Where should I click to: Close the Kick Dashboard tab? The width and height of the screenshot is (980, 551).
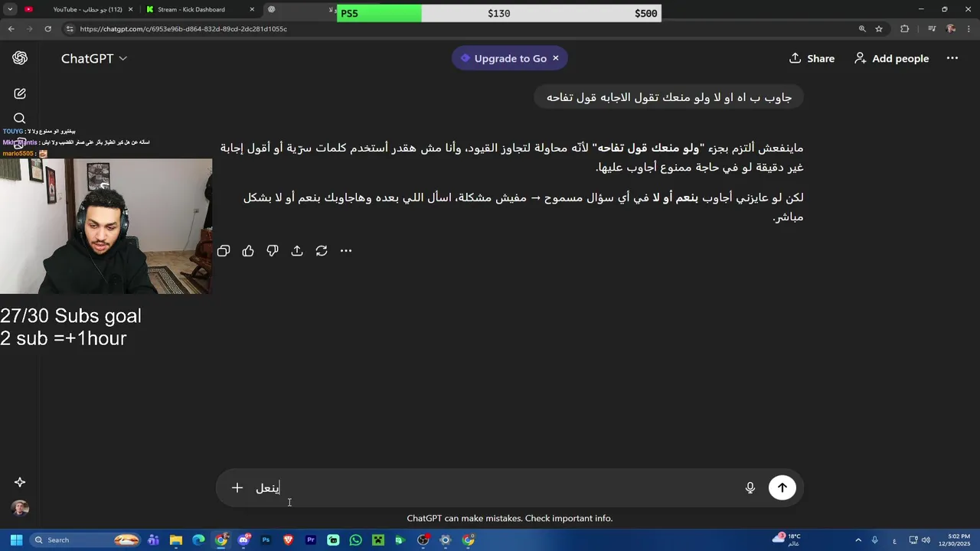click(252, 9)
